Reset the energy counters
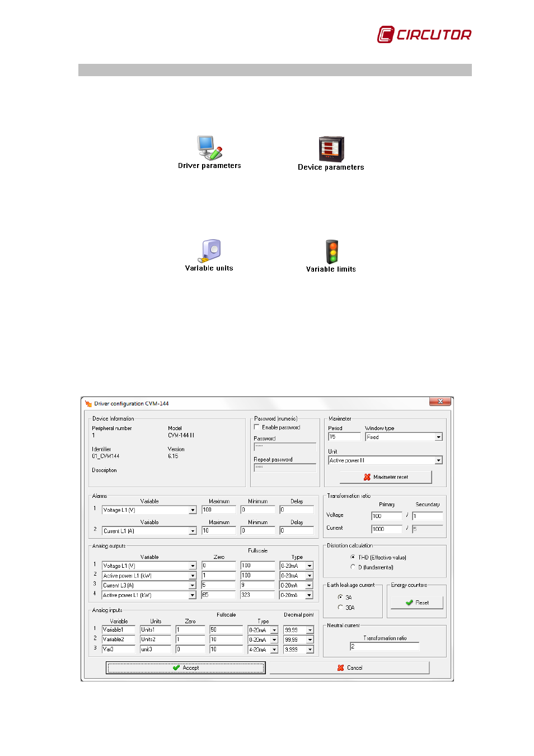The image size is (534, 756). (x=417, y=603)
